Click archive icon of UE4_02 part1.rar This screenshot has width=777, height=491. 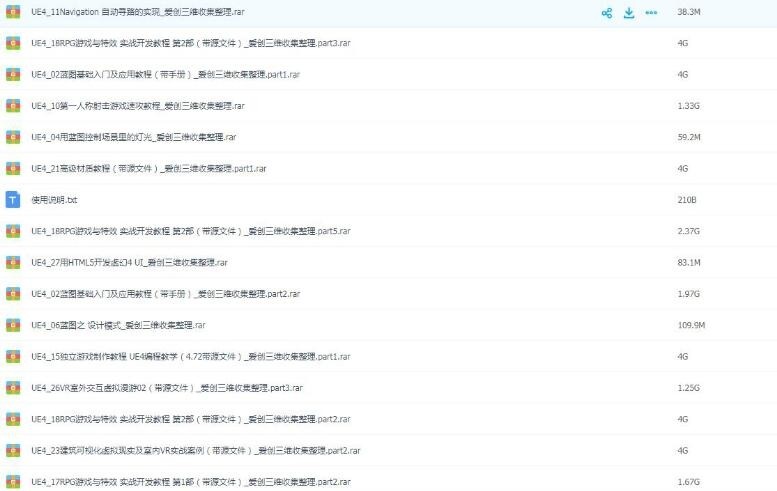tap(13, 74)
